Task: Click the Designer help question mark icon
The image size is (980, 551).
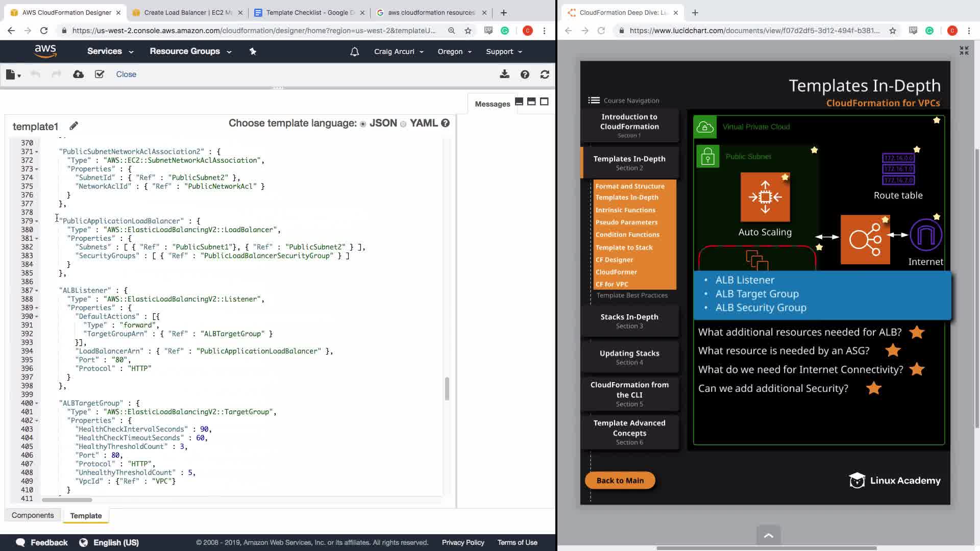Action: coord(525,74)
